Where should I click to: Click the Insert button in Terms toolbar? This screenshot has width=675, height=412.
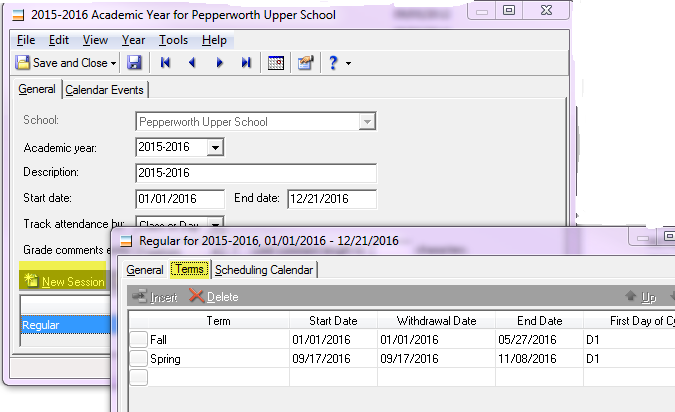coord(155,297)
